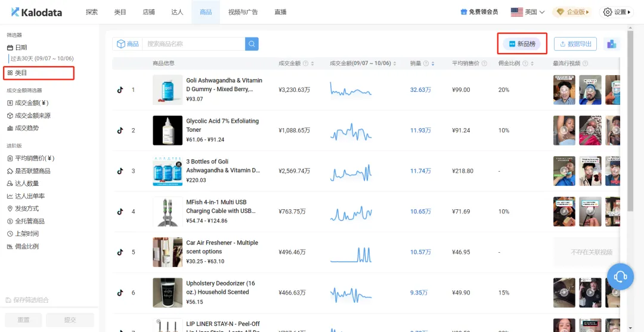
Task: Switch to the 达人 tab
Action: 177,12
